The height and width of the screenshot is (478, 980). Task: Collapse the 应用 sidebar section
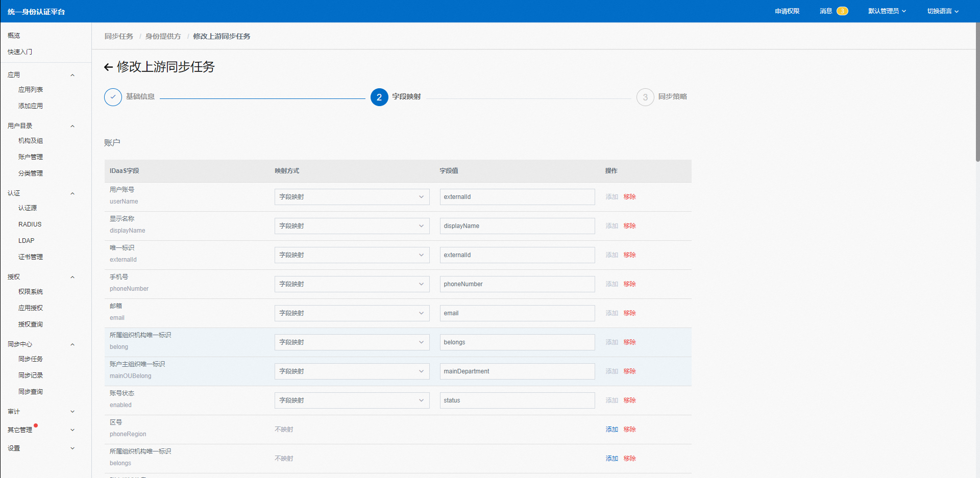point(72,75)
